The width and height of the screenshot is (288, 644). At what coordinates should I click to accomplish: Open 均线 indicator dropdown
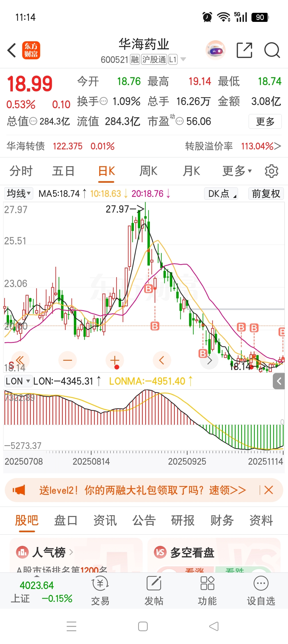[19, 193]
